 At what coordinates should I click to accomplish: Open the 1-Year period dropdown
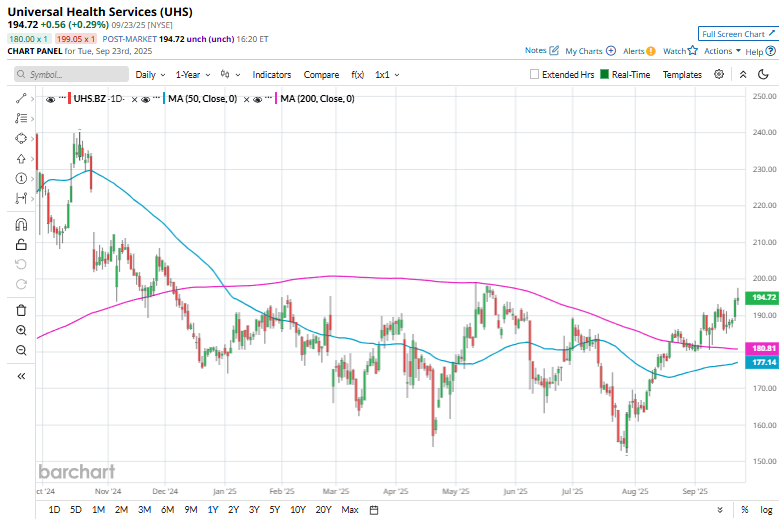193,74
